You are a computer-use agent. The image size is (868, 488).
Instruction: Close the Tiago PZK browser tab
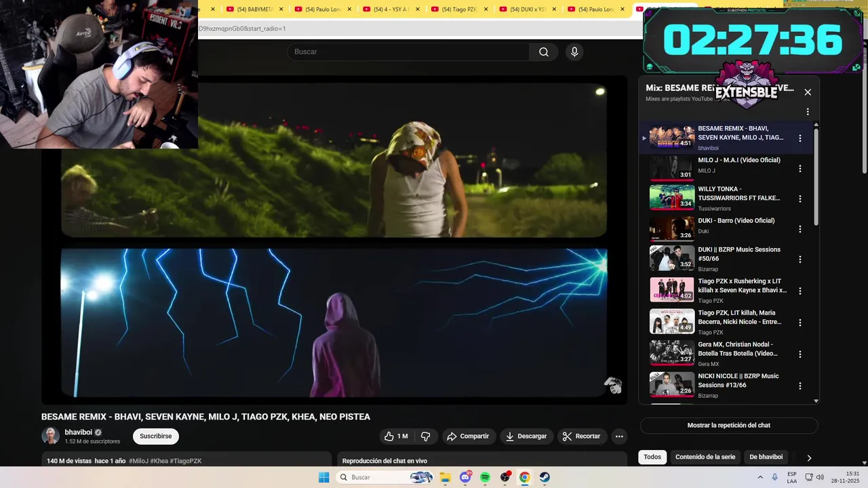click(x=486, y=9)
